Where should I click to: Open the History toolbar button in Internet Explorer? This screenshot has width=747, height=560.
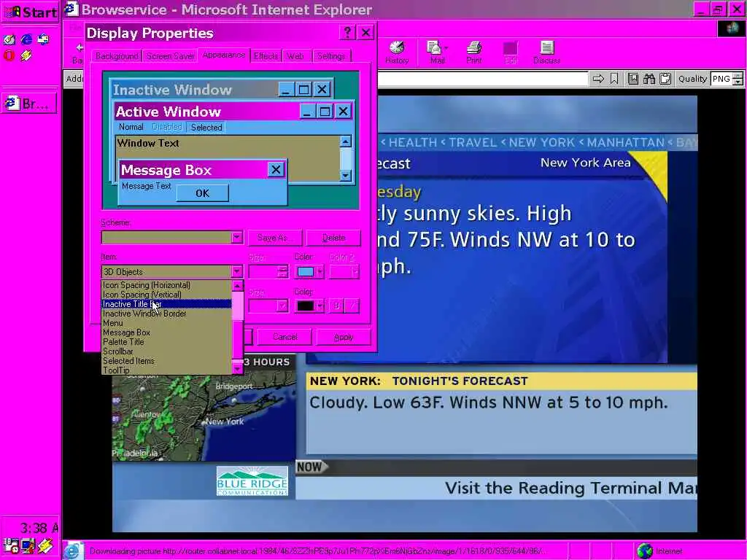[x=397, y=52]
